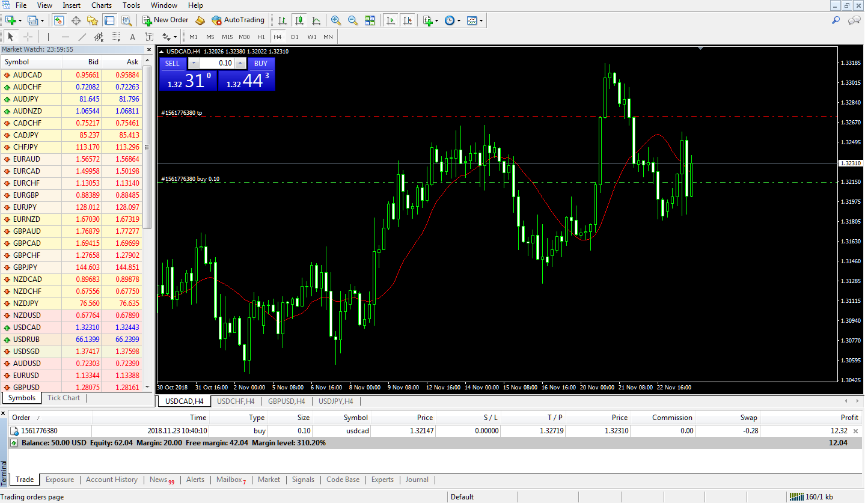Screen dimensions: 868x503
Task: Collapse the one-click trading panel arrow
Action: [161, 52]
